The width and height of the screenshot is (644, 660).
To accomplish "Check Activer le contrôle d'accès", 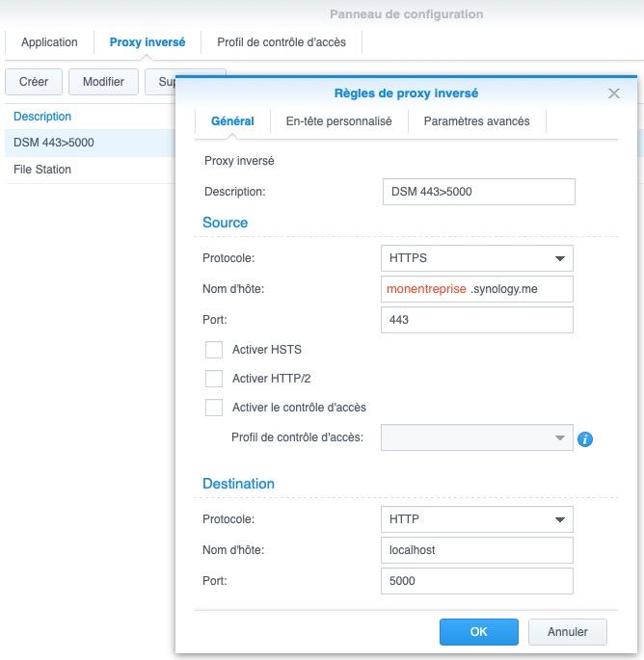I will click(x=214, y=408).
